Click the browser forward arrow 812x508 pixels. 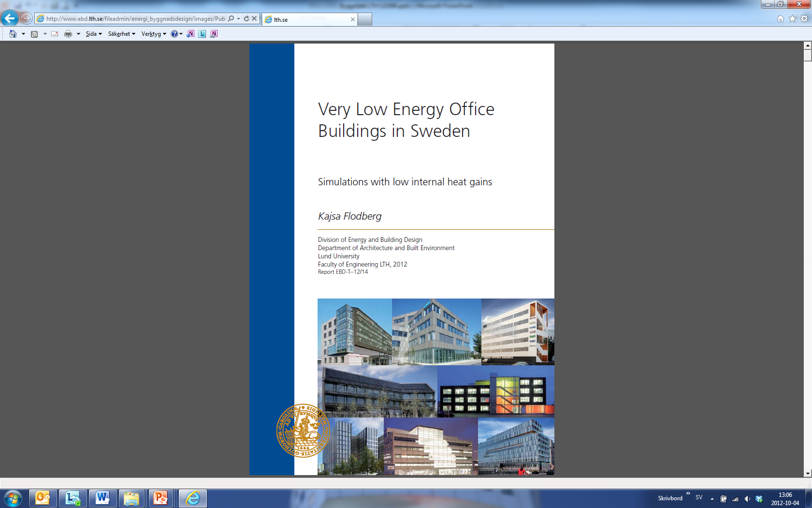coord(26,19)
